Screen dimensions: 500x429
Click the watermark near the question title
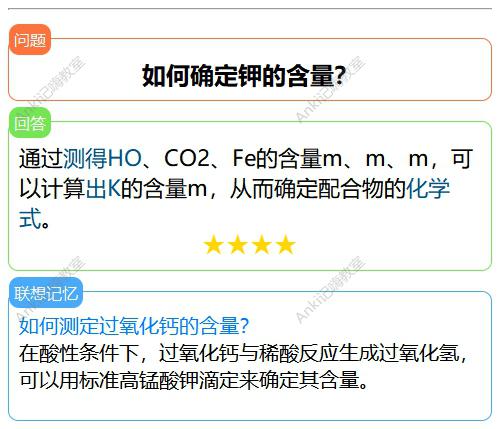point(330,89)
